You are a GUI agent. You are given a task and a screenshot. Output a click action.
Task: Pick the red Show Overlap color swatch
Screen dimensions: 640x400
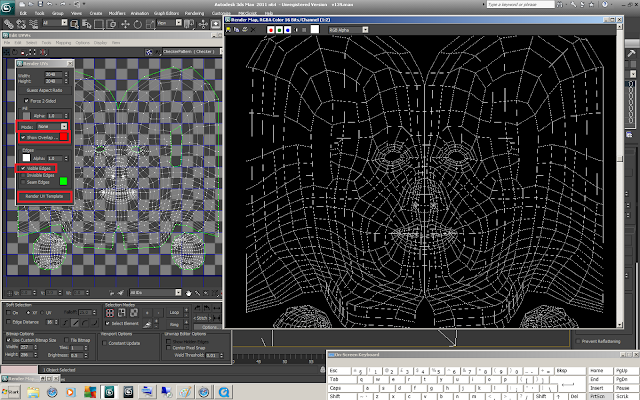point(64,137)
